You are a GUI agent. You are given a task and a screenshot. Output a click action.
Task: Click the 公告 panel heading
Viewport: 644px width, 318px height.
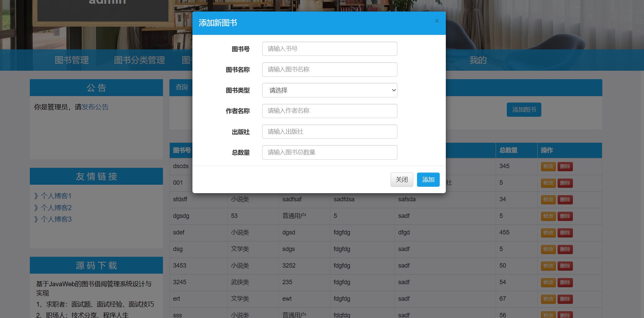(97, 88)
